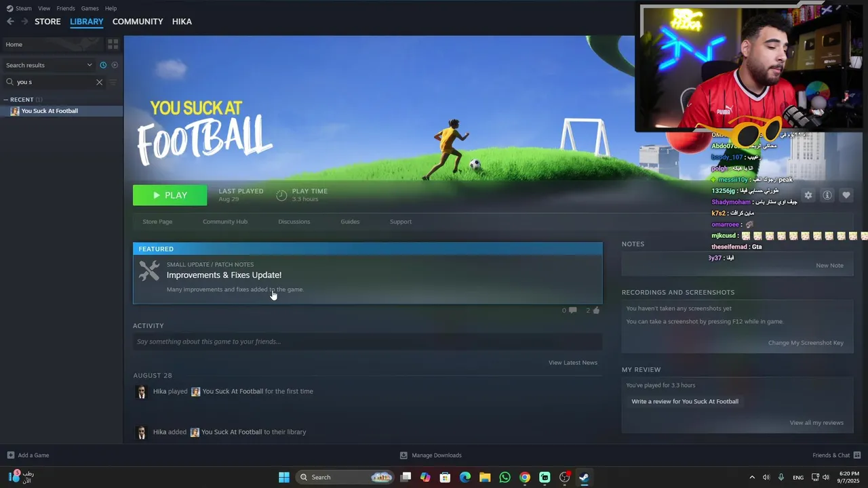Open the game info circle icon
This screenshot has height=488, width=868.
(x=827, y=195)
